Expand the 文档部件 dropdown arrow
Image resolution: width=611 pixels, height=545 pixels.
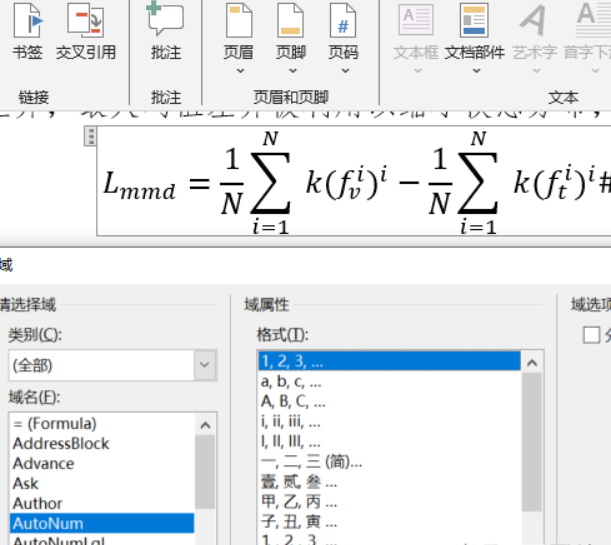[x=477, y=71]
